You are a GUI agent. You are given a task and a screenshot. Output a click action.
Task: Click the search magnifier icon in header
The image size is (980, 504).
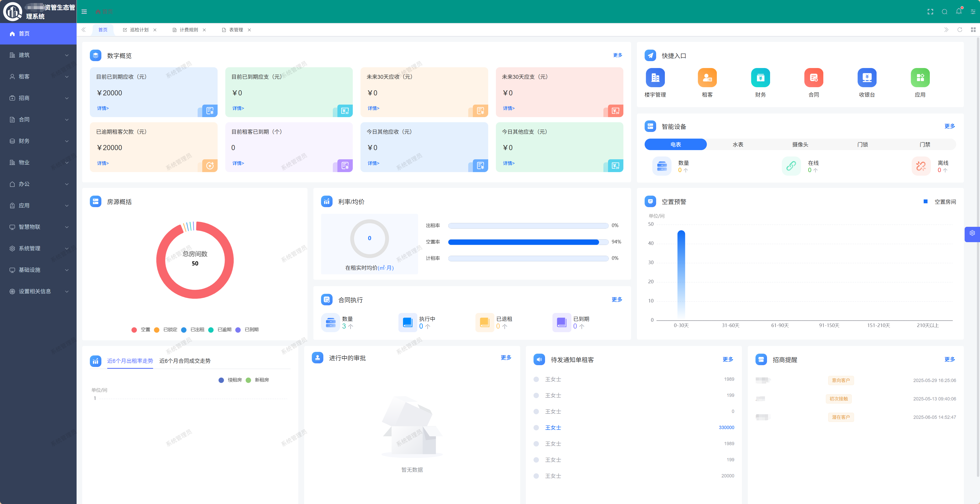tap(944, 12)
